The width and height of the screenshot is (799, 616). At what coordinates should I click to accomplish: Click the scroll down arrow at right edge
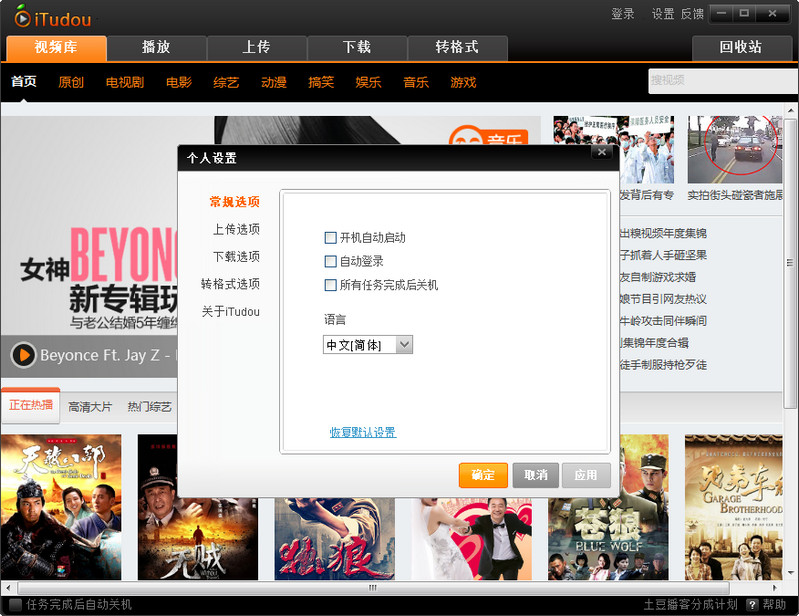click(x=791, y=573)
